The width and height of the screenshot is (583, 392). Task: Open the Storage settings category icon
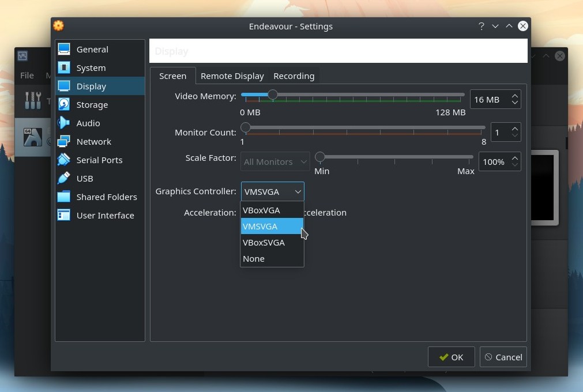(x=64, y=104)
